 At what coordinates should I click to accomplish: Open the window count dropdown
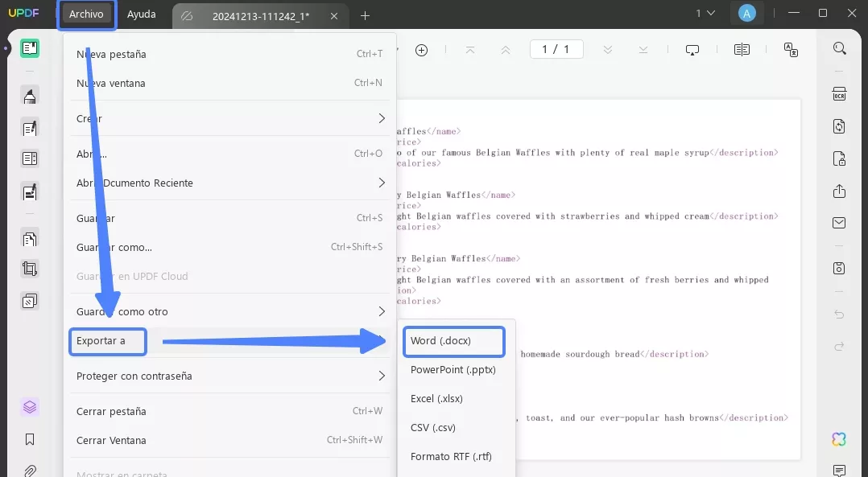705,13
